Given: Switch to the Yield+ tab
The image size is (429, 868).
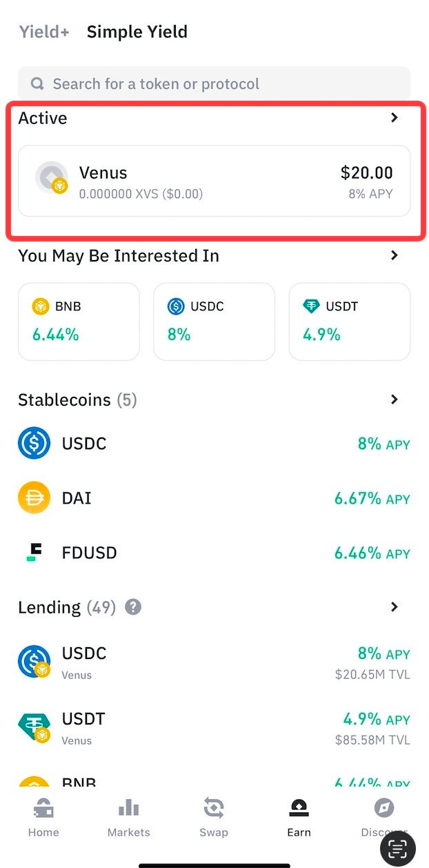Looking at the screenshot, I should [x=43, y=31].
